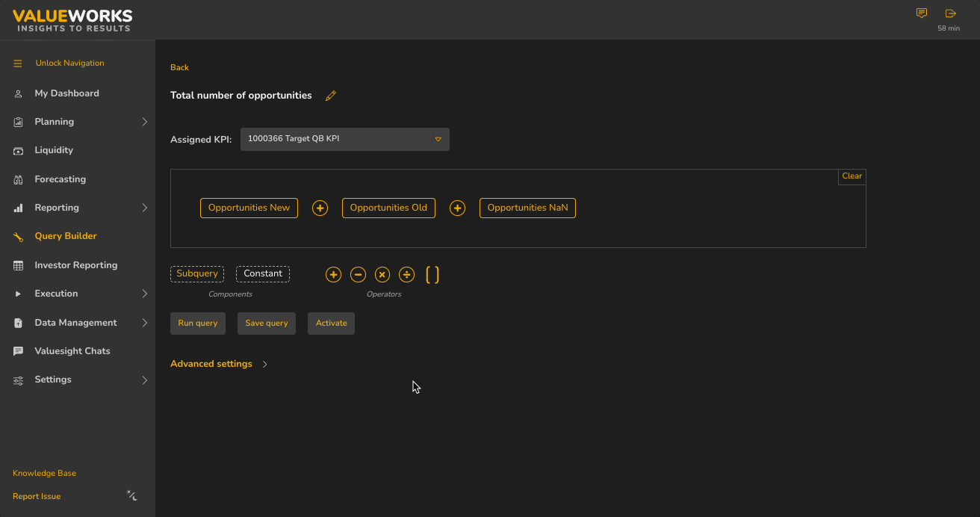The image size is (980, 517).
Task: Click the Back link
Action: (x=179, y=67)
